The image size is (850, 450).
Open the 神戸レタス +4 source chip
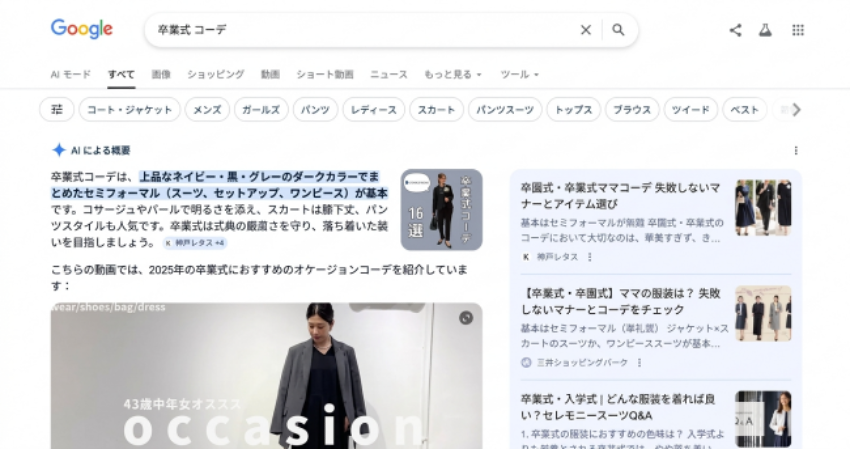(195, 243)
